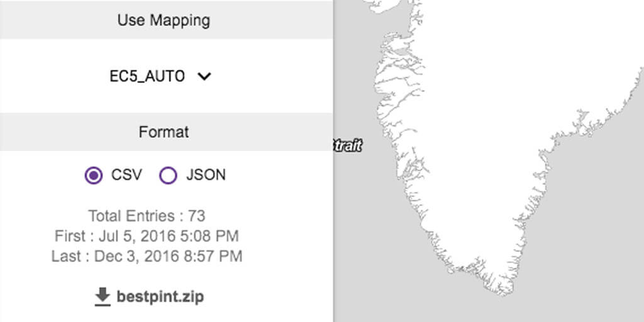Select the JSON format radio button
The image size is (644, 322).
click(x=168, y=175)
